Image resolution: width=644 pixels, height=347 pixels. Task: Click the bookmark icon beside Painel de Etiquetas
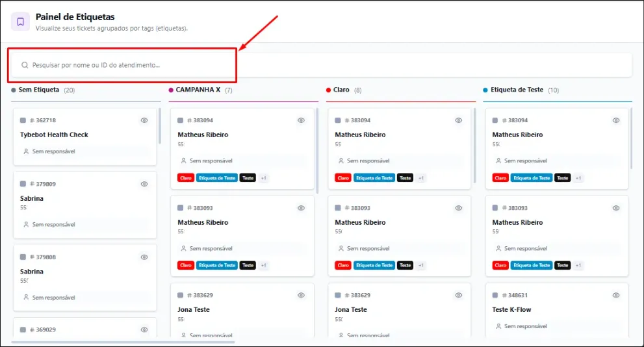click(x=20, y=21)
